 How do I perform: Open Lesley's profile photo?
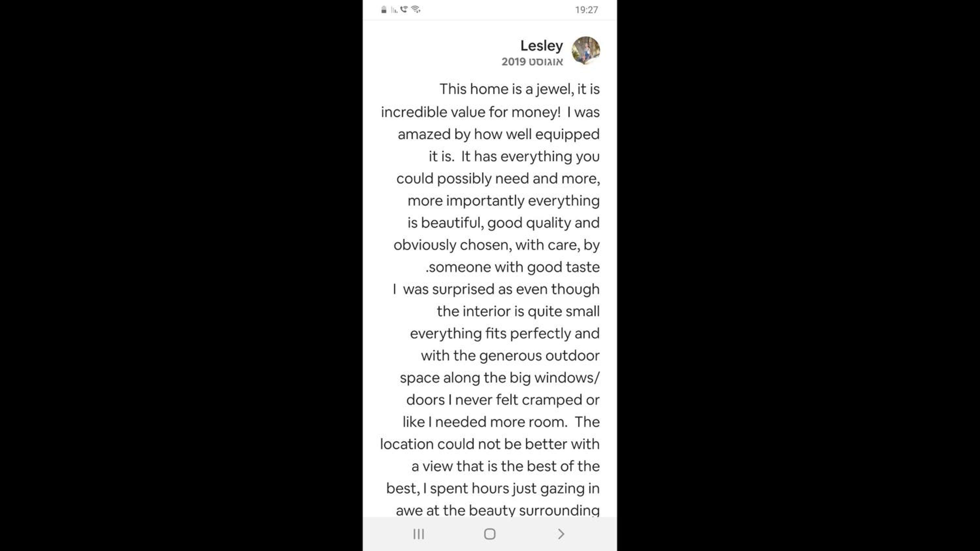tap(585, 51)
